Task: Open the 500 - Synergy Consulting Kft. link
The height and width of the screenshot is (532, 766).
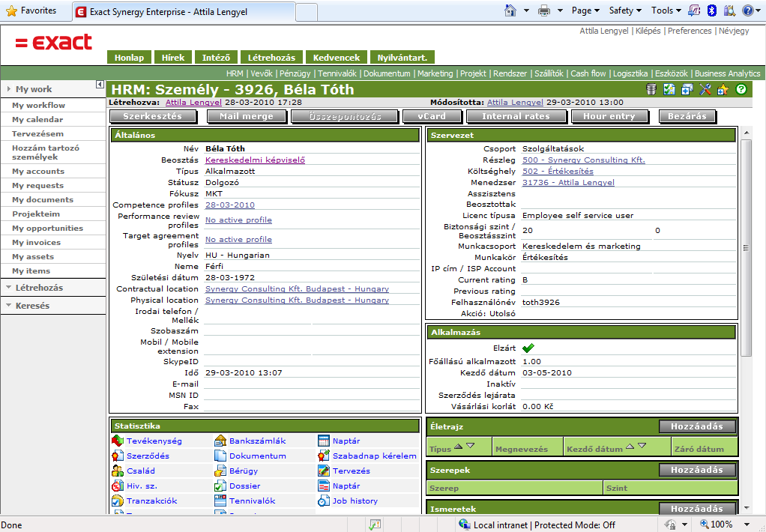Action: [584, 160]
